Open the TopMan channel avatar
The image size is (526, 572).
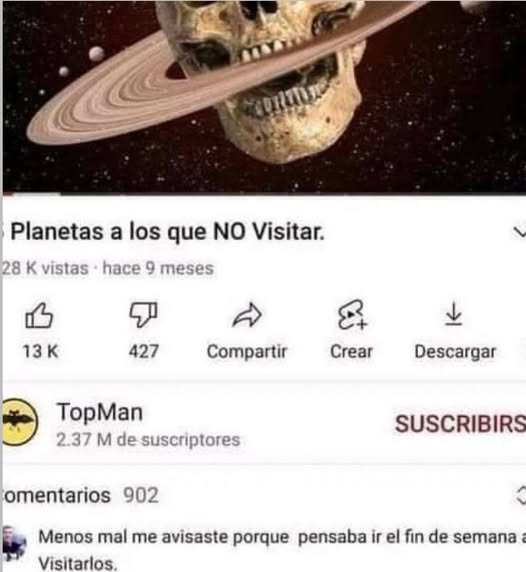coord(18,422)
